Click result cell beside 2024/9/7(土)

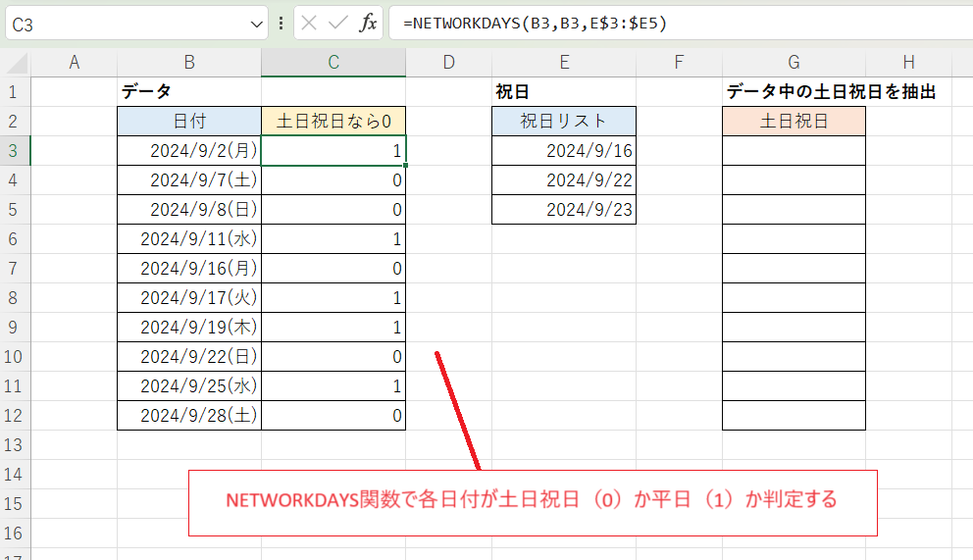pyautogui.click(x=333, y=179)
